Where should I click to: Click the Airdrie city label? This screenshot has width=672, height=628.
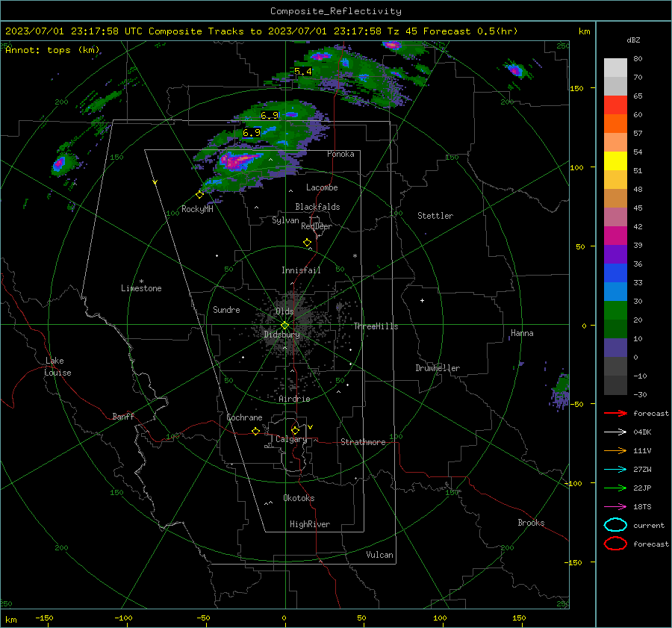click(x=294, y=399)
